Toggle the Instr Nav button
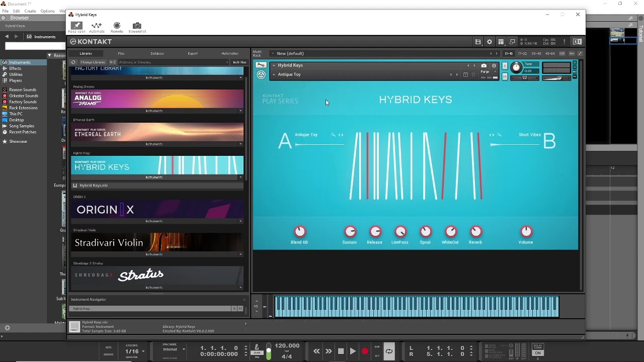Screen dimensions: 644x362 pyautogui.click(x=239, y=62)
